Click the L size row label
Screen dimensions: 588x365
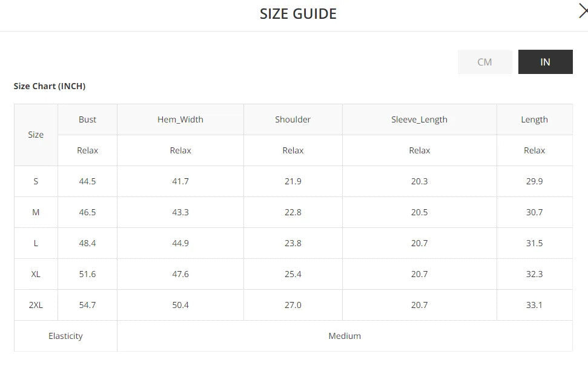[36, 243]
